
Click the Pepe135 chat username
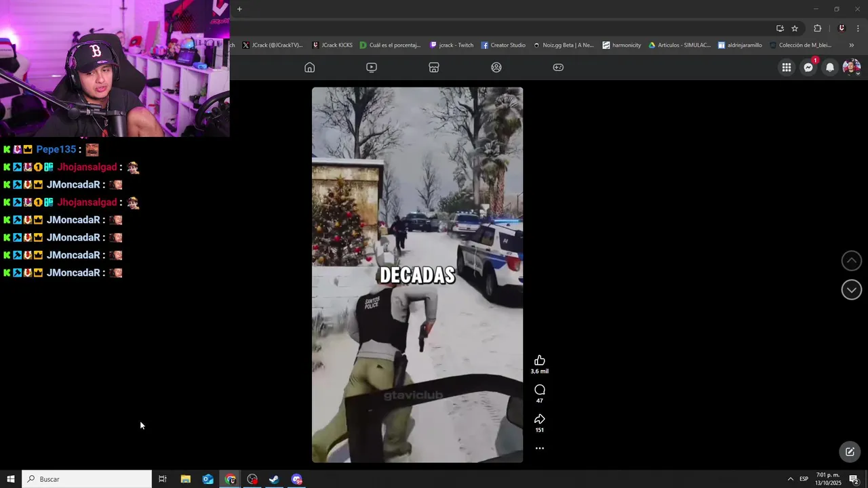click(x=56, y=150)
